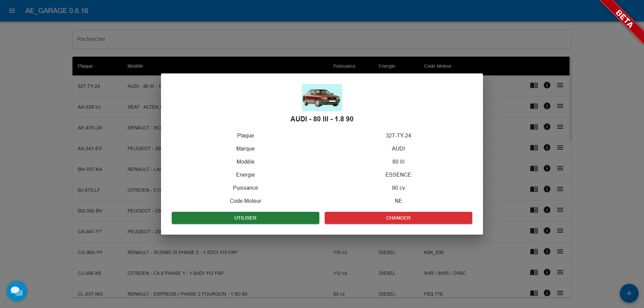Open manual book icon for BJ-673-LF
The width and height of the screenshot is (644, 308).
pyautogui.click(x=534, y=189)
